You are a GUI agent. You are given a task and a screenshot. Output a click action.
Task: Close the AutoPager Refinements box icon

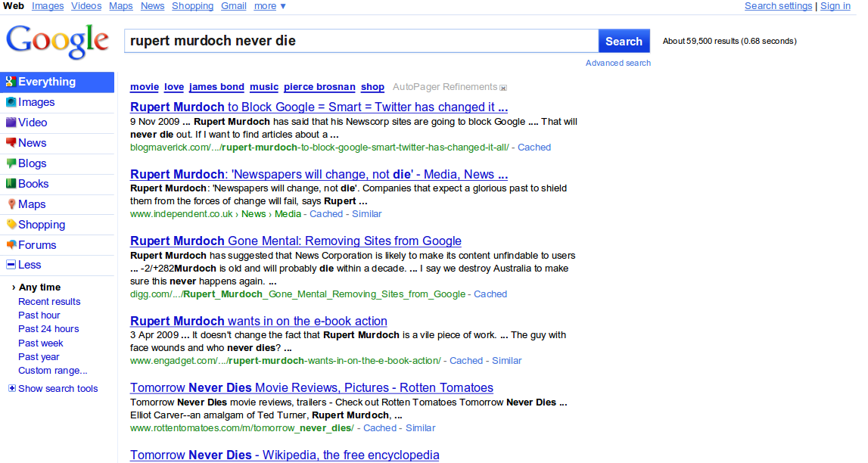point(503,88)
